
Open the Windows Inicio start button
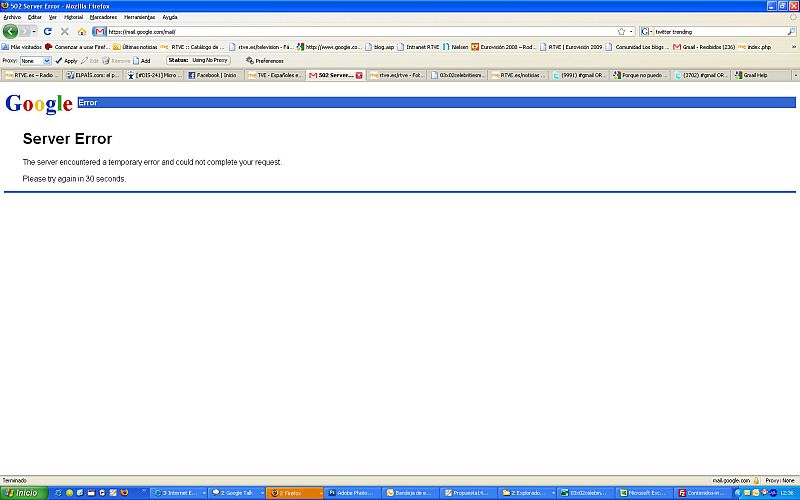(x=22, y=493)
